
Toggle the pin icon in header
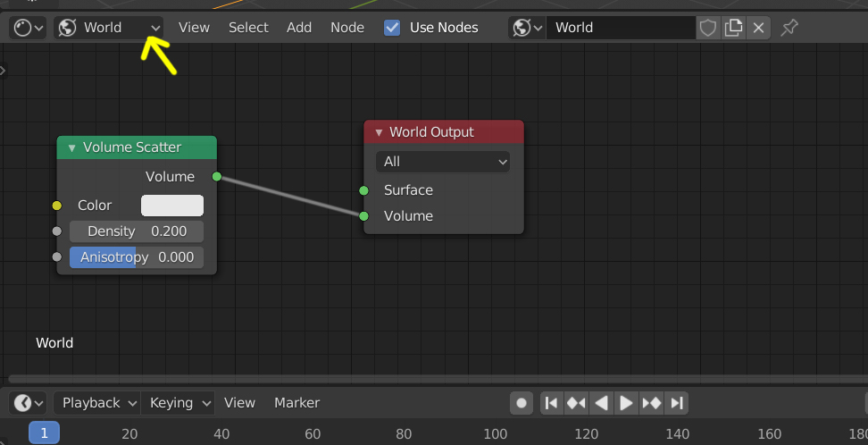pyautogui.click(x=789, y=28)
